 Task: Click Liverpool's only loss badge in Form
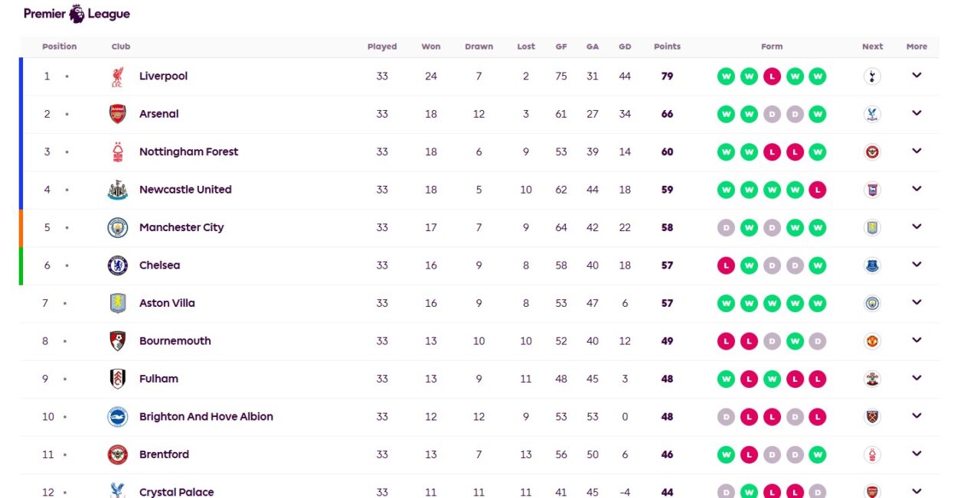click(772, 76)
